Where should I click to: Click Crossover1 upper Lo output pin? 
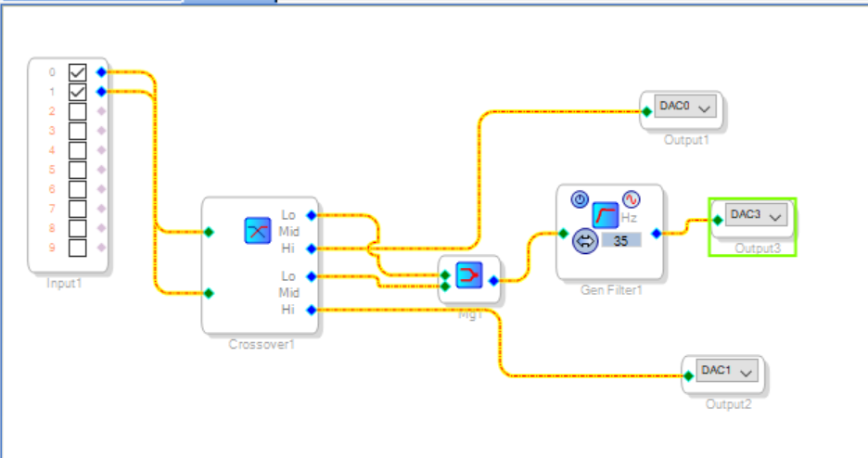coord(312,215)
